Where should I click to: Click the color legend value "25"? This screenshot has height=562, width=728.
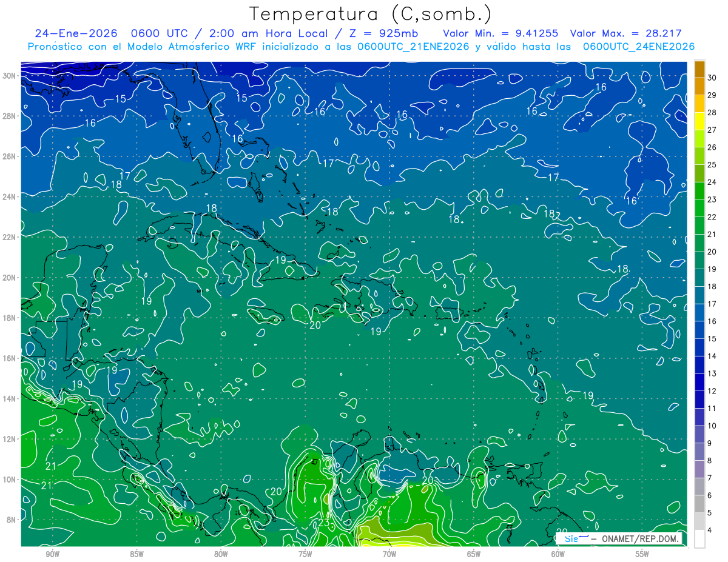pos(712,165)
